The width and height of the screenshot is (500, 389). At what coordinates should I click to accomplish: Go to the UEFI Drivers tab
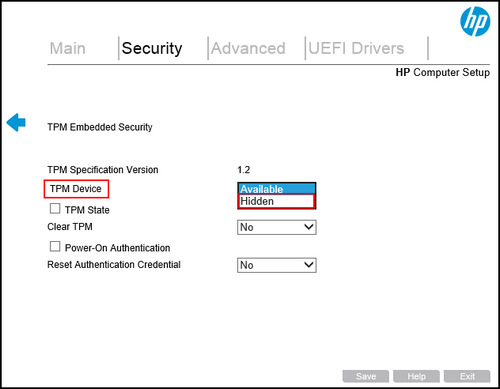pos(356,48)
